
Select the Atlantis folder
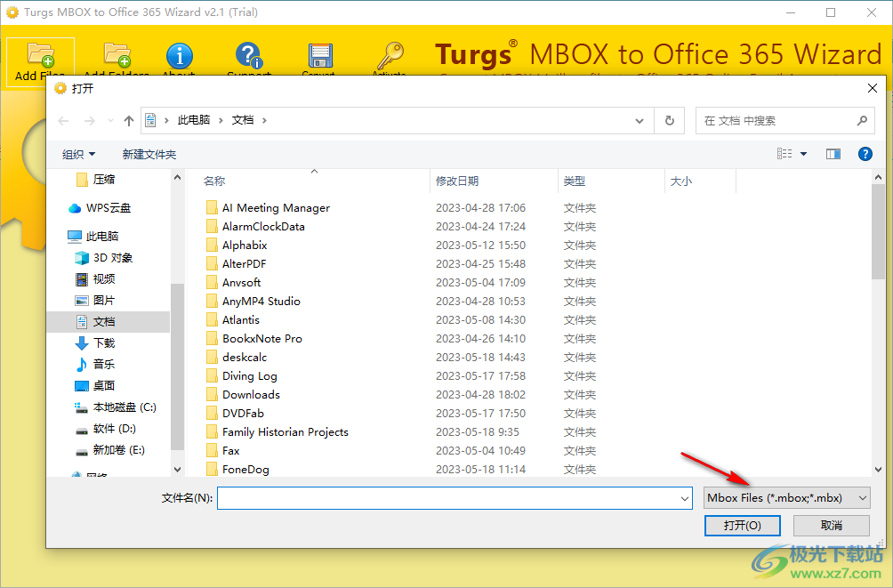[x=232, y=320]
